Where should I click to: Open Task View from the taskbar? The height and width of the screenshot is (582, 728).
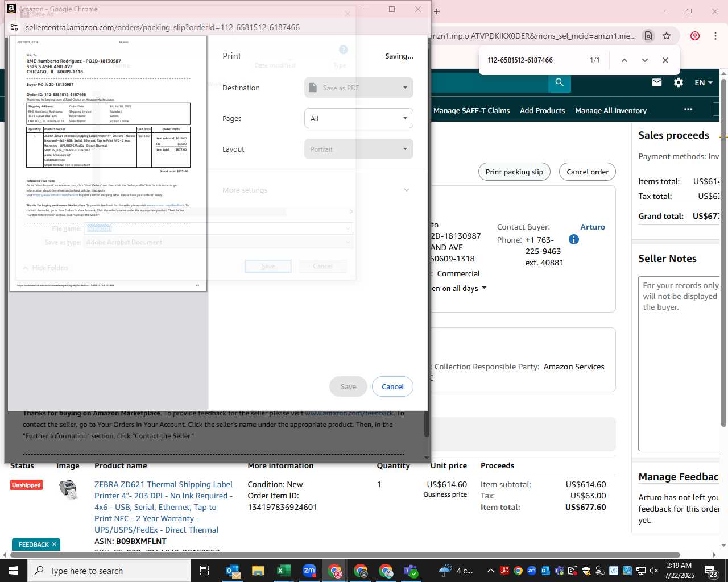(205, 571)
